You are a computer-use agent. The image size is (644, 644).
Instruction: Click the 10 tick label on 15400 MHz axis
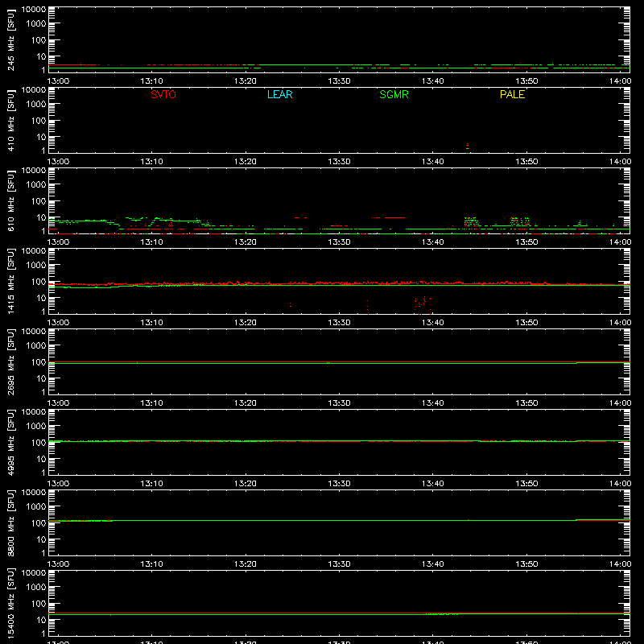41,620
